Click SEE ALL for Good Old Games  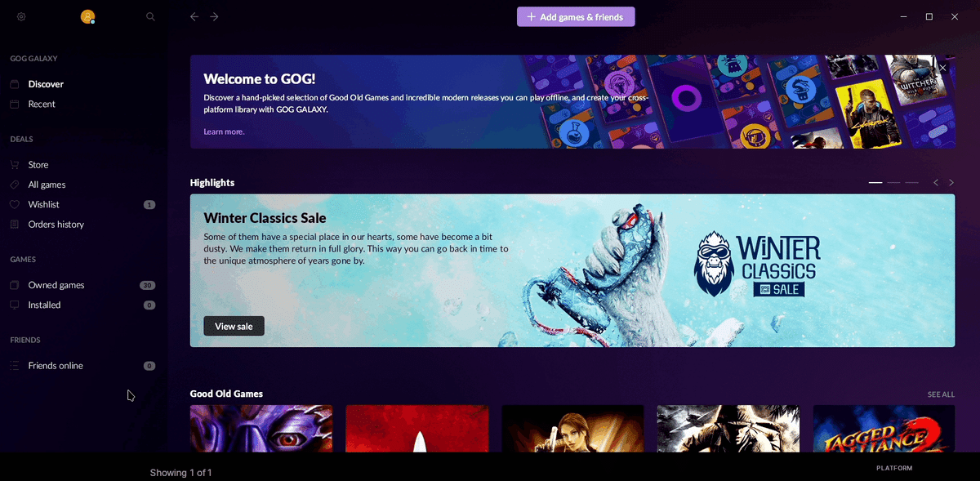[941, 394]
